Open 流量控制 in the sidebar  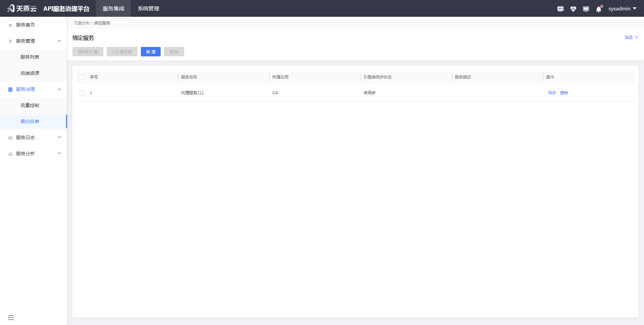30,105
